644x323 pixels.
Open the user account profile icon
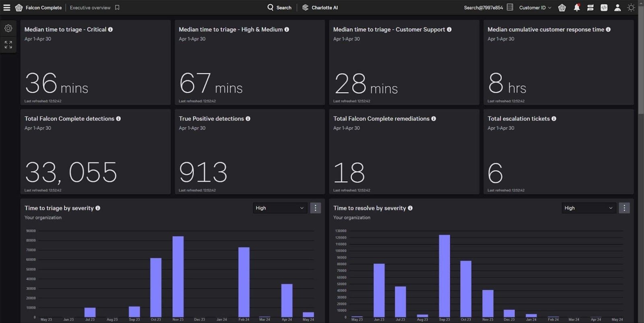coord(617,8)
